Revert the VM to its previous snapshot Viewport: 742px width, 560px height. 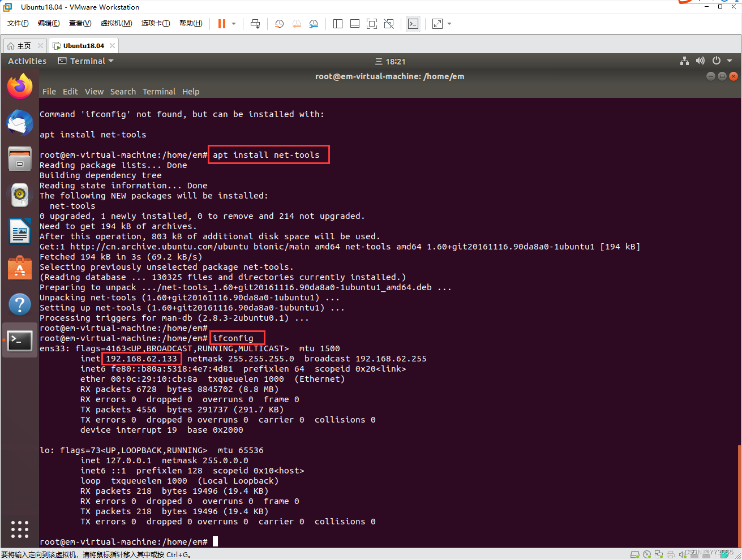[x=297, y=24]
